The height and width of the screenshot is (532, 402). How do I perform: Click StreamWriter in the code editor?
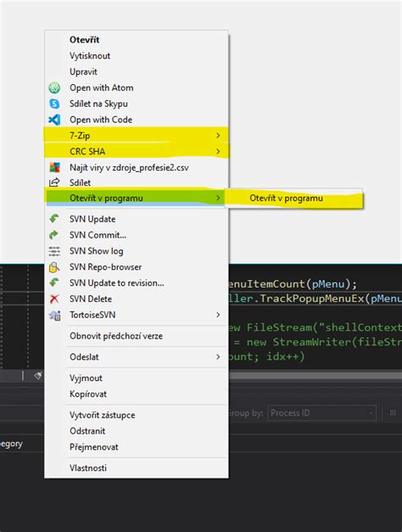[x=312, y=342]
